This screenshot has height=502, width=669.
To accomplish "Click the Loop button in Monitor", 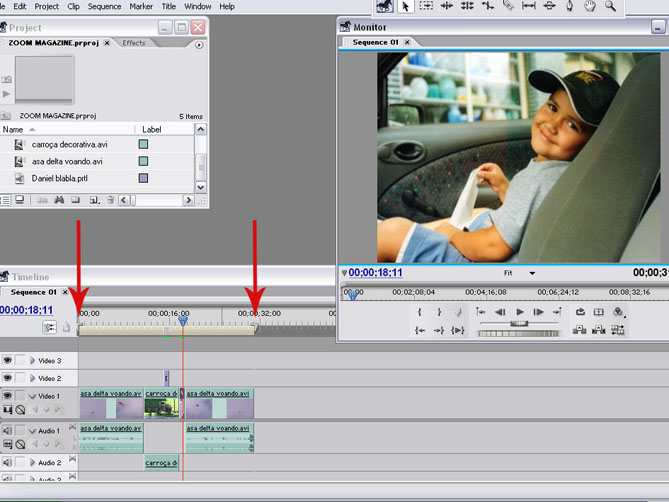I will point(580,312).
